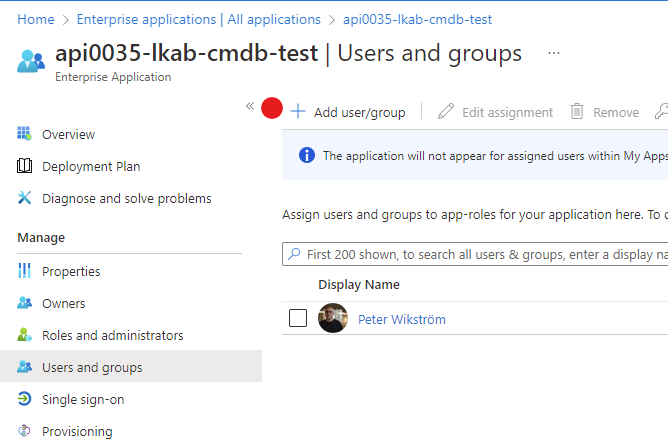The image size is (668, 447).
Task: Click the Edit assignment label
Action: pos(507,112)
